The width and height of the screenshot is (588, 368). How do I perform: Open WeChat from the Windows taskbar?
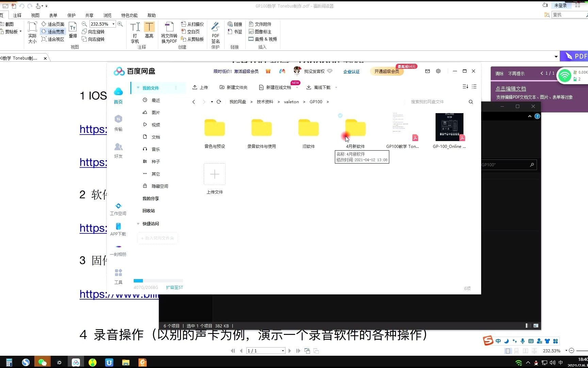[42, 362]
